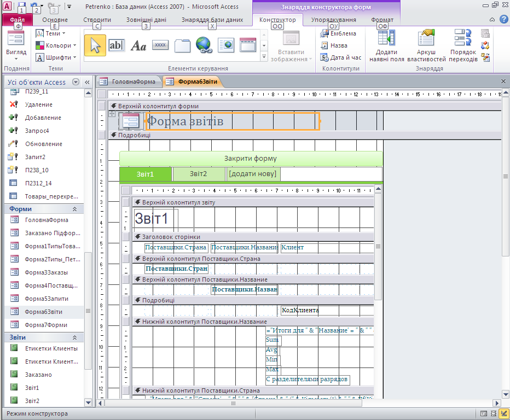Choose the Hyperlink globe control

[204, 45]
